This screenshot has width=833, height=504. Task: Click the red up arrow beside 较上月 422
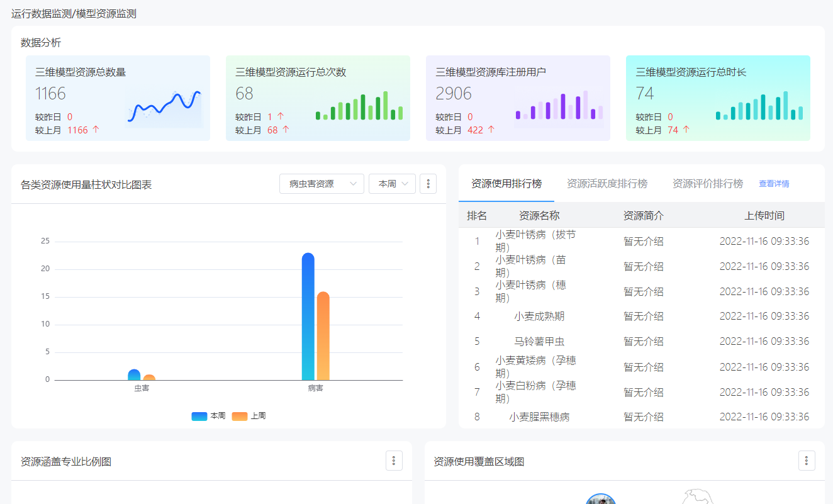491,130
